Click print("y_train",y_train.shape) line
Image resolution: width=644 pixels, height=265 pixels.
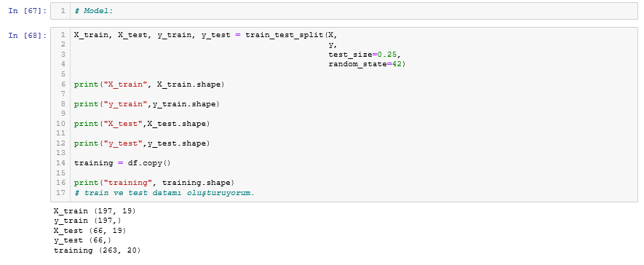[x=146, y=104]
